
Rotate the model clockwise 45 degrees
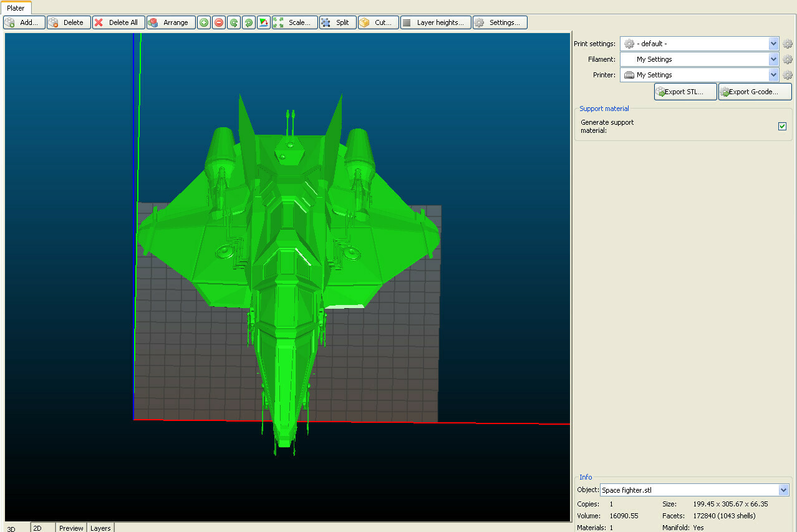click(248, 22)
